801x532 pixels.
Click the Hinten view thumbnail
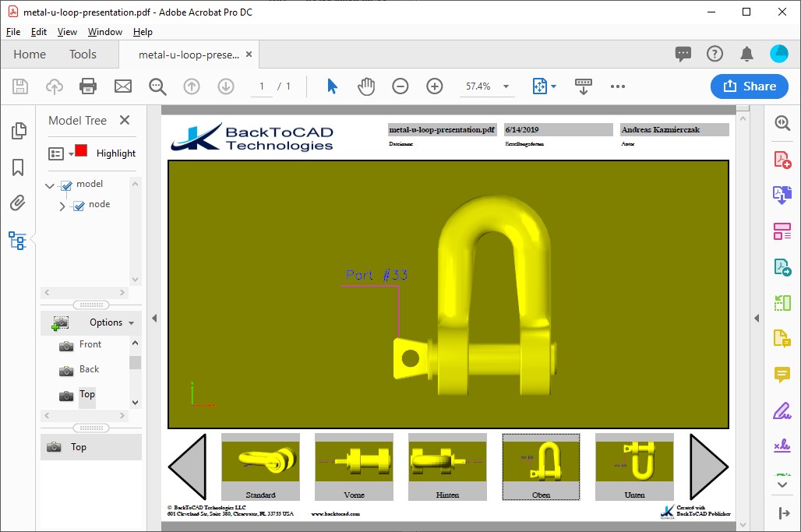tap(447, 467)
